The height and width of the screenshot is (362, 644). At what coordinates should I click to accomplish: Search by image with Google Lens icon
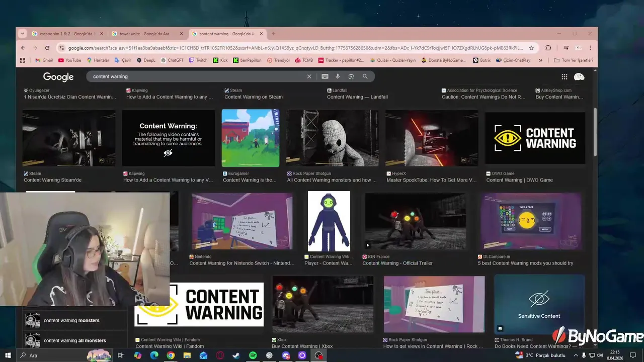coord(351,76)
